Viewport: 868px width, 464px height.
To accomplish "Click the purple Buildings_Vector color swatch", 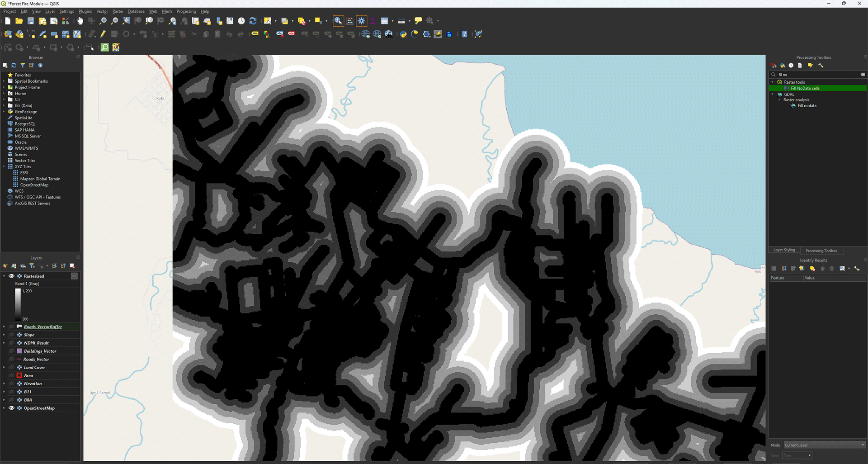I will point(19,351).
